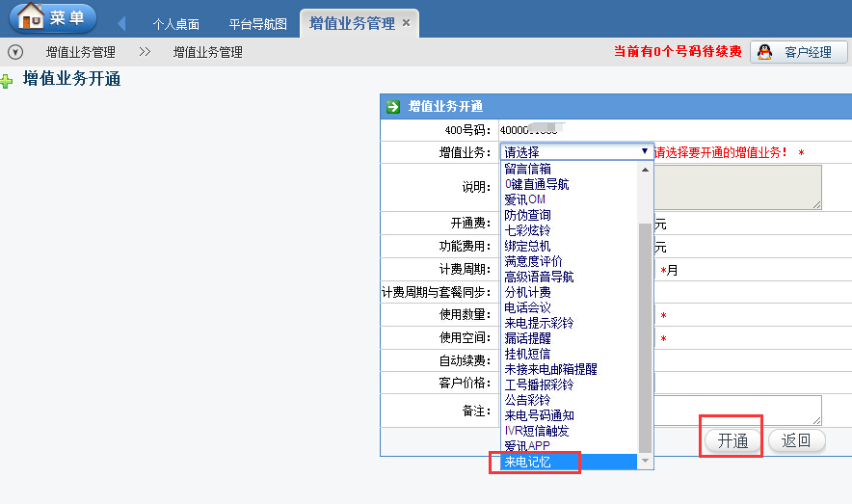Click the green plus icon beside 增值业务开通

coord(8,81)
